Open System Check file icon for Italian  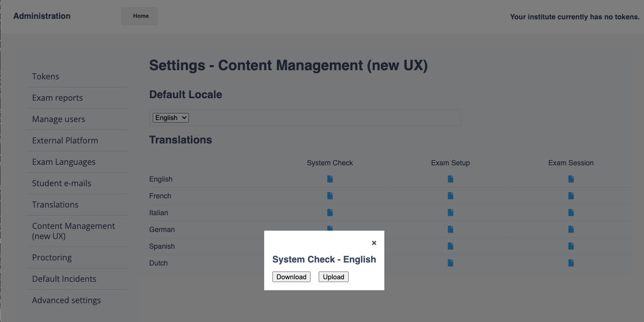330,213
